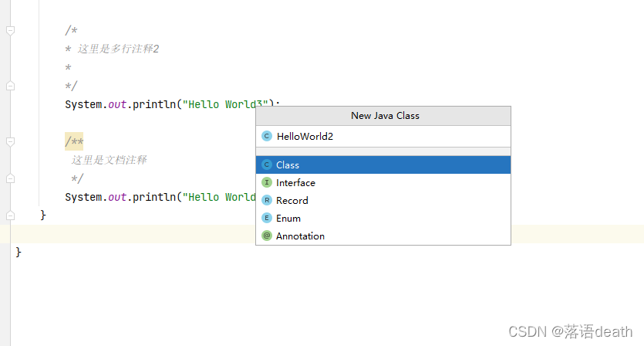
Task: Click the doc comment text 这里是文档注释
Action: (109, 160)
